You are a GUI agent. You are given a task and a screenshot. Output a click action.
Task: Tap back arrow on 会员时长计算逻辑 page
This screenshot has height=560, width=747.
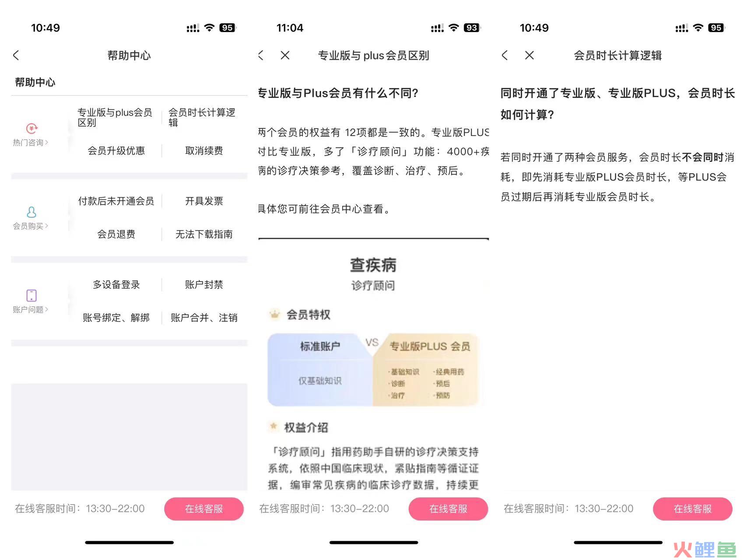(505, 55)
